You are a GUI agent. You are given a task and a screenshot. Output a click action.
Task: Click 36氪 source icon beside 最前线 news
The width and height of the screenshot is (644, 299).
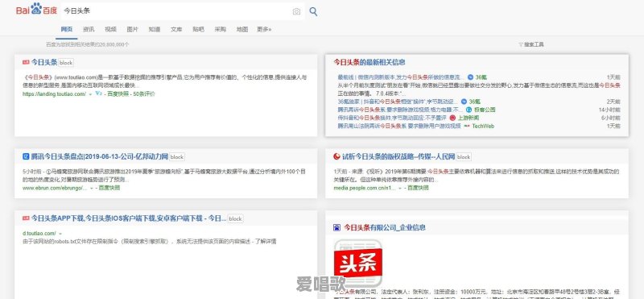[x=470, y=77]
